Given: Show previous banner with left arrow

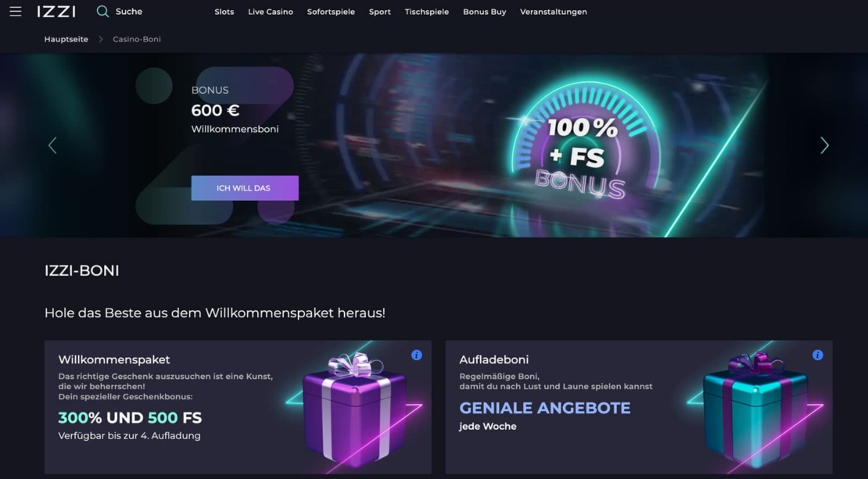Looking at the screenshot, I should coord(52,145).
